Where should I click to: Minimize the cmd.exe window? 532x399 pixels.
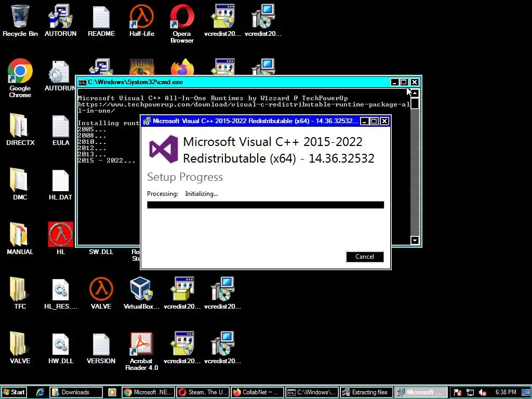coord(394,82)
